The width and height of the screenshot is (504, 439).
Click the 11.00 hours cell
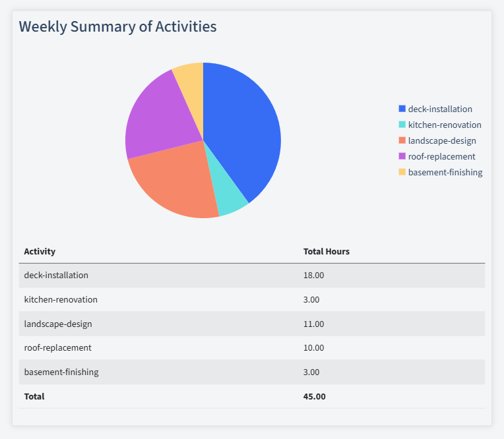point(314,324)
